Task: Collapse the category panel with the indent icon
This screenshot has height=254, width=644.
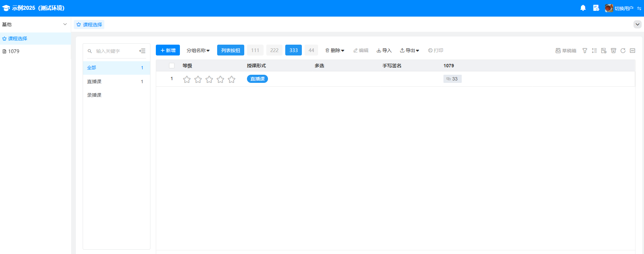Action: tap(142, 51)
